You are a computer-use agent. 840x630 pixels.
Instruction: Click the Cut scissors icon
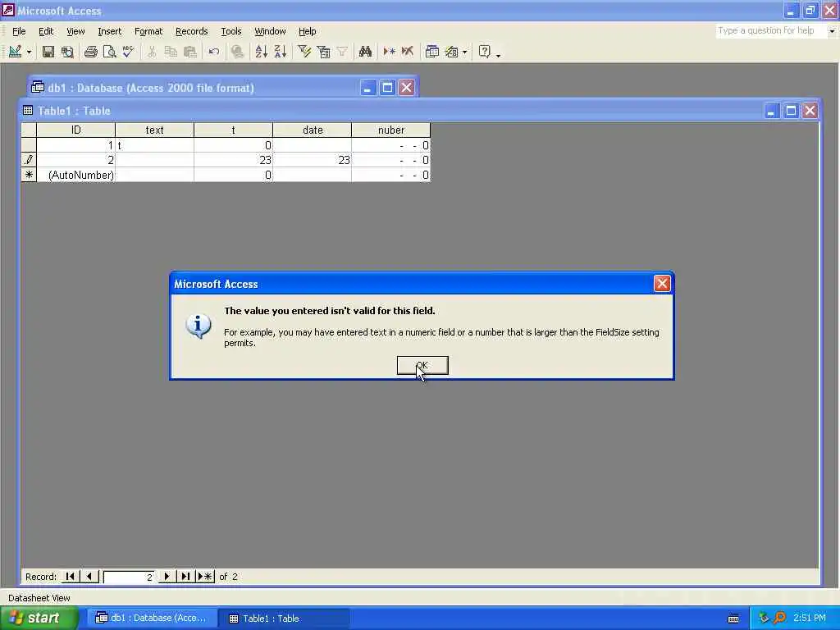click(x=152, y=52)
